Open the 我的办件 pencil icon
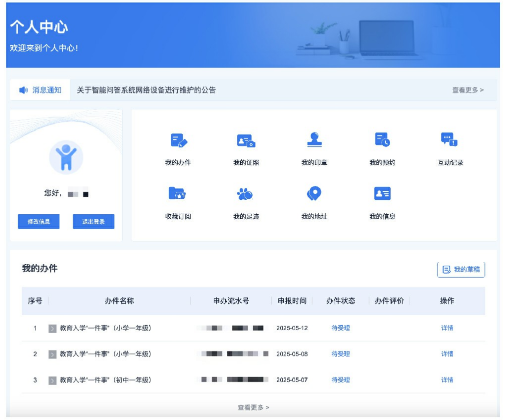This screenshot has width=506, height=420. pyautogui.click(x=178, y=141)
